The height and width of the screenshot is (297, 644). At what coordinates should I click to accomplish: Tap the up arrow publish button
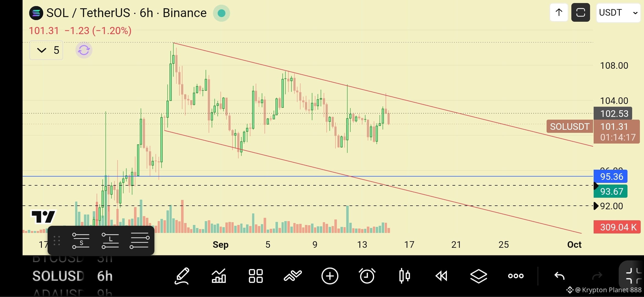coord(559,13)
